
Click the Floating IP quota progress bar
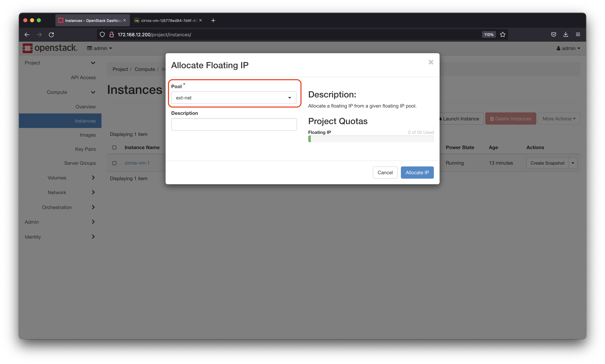click(x=371, y=139)
